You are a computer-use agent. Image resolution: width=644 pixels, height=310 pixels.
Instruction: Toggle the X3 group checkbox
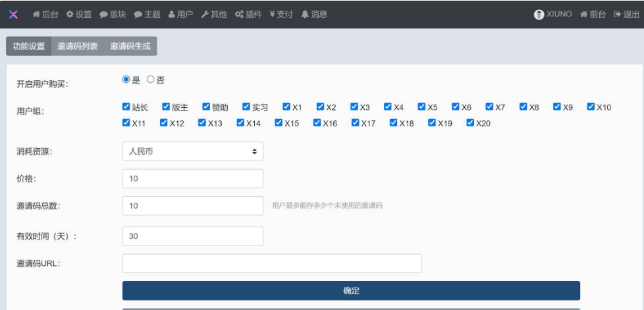click(354, 107)
